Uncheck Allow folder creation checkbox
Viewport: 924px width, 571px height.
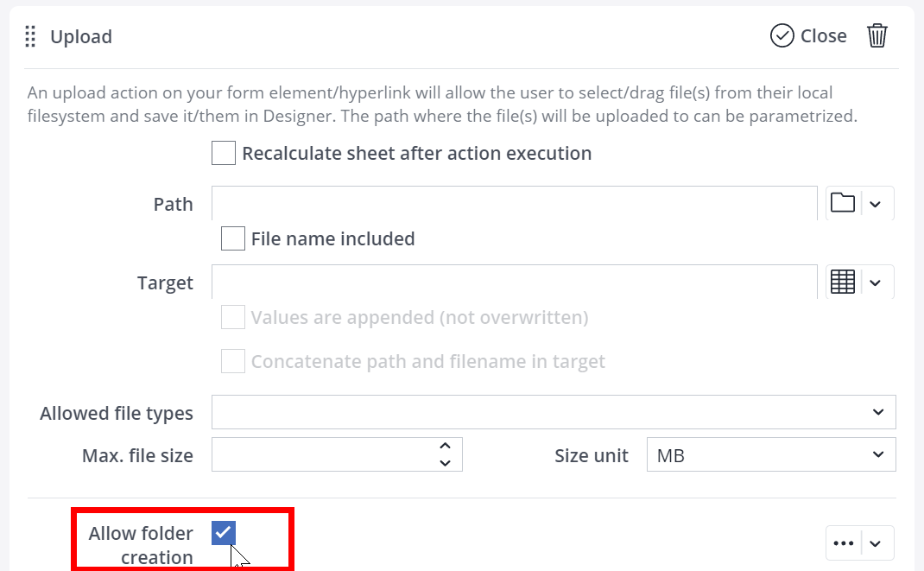(224, 533)
